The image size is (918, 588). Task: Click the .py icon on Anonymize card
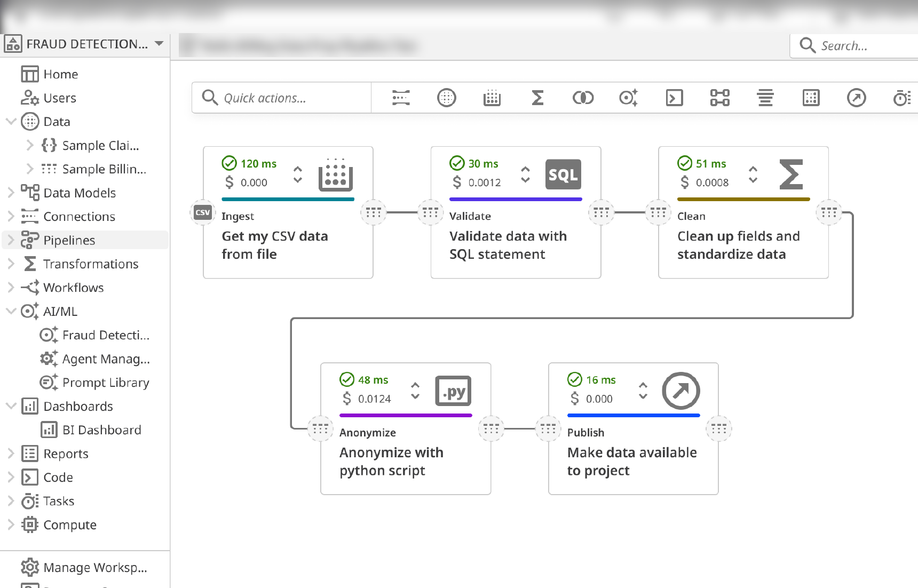(453, 391)
